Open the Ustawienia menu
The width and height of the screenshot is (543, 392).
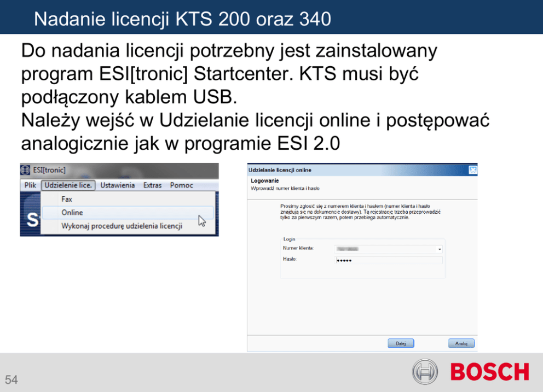(117, 185)
